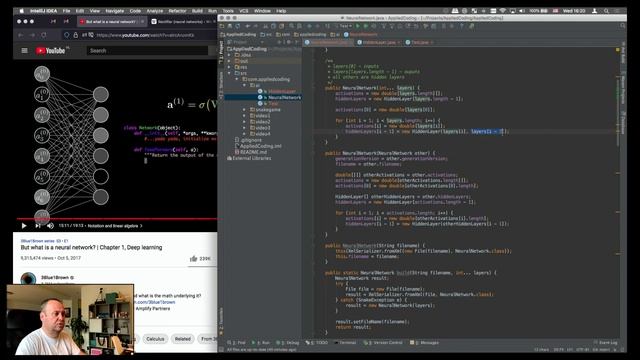
Task: Toggle the Structure tool window side tab
Action: (222, 85)
